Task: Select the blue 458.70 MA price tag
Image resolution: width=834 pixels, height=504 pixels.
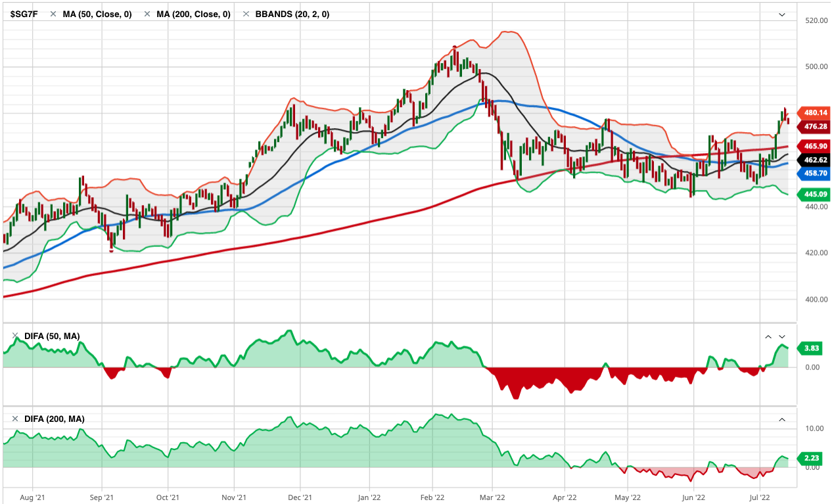Action: click(815, 173)
